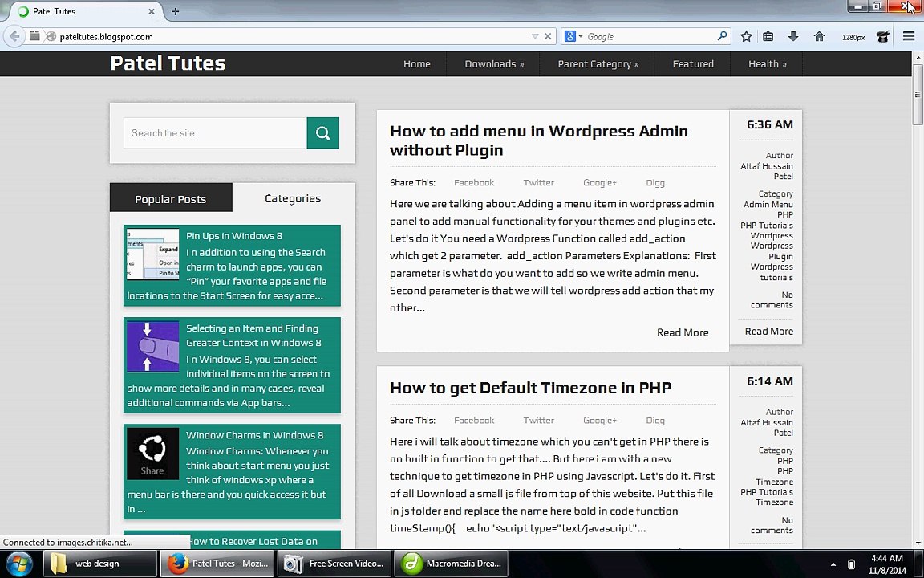Click the green site search button

[323, 132]
